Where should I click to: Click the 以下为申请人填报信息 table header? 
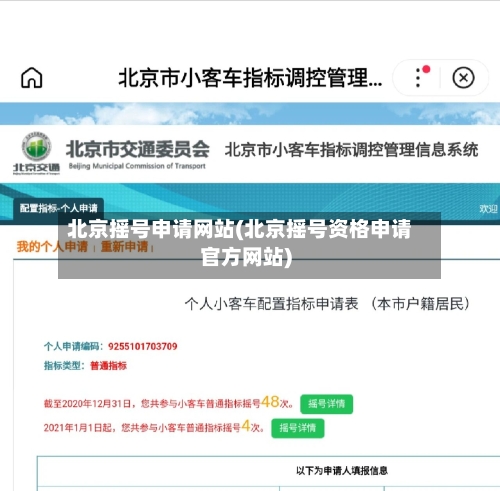(342, 470)
